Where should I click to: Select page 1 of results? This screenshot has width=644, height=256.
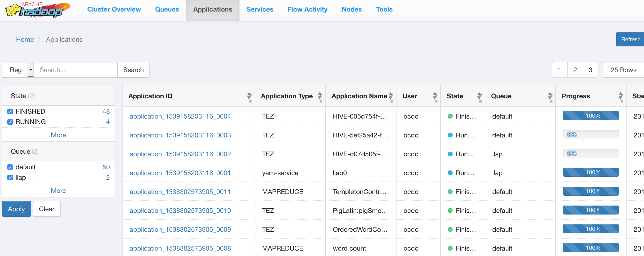tap(560, 70)
